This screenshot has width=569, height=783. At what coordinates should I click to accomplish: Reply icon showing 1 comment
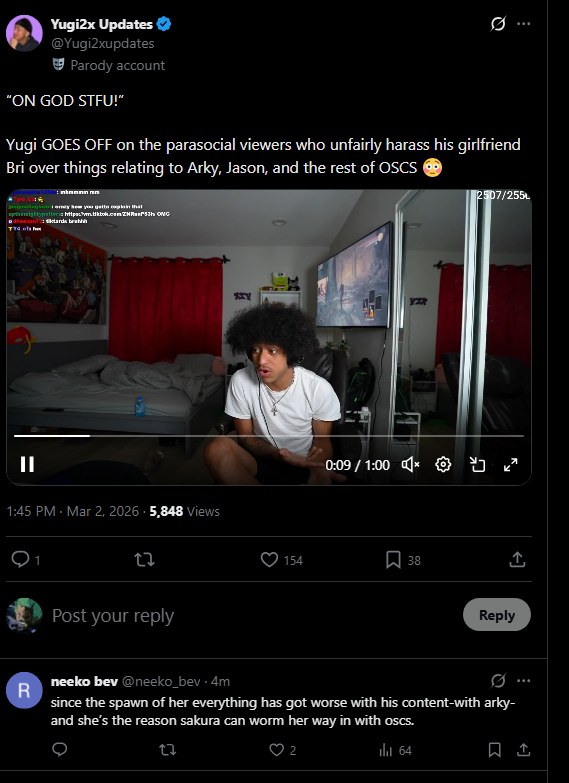(25, 559)
